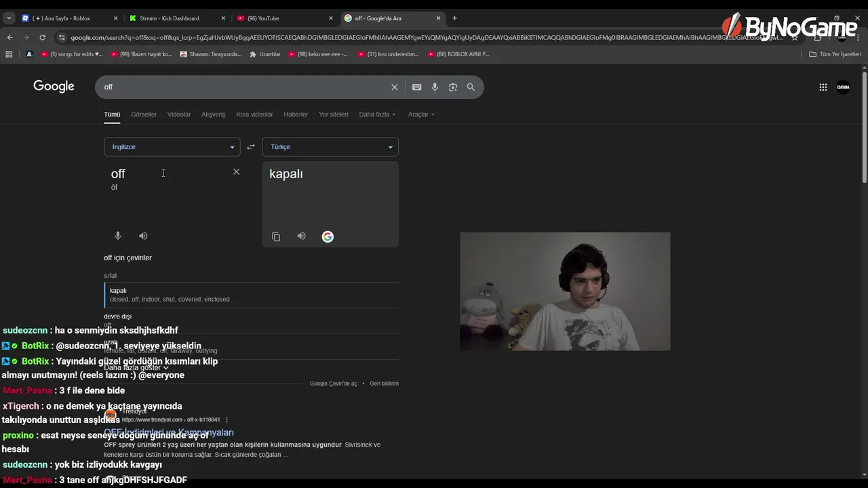Open the Videolar results tab
This screenshot has width=868, height=488.
click(179, 115)
